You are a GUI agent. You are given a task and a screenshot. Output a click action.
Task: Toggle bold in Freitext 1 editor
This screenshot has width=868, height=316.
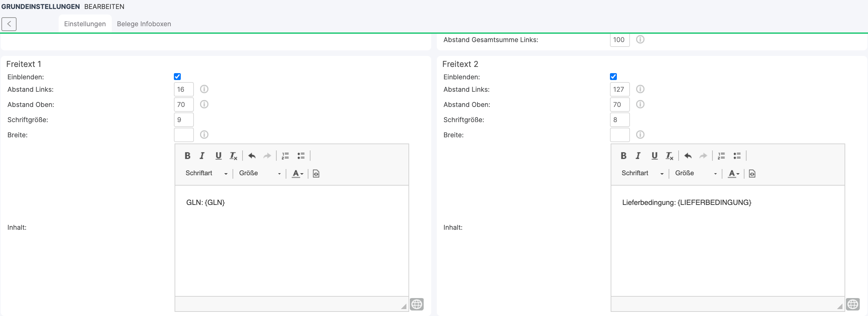[187, 156]
